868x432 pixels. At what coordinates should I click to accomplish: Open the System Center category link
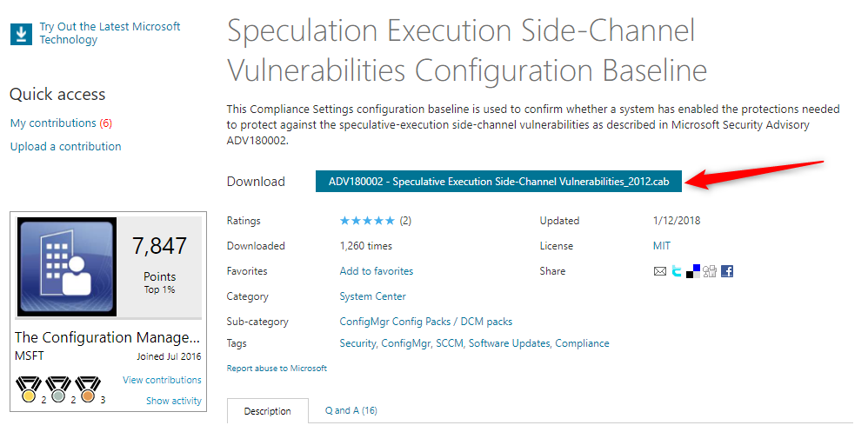(x=372, y=296)
